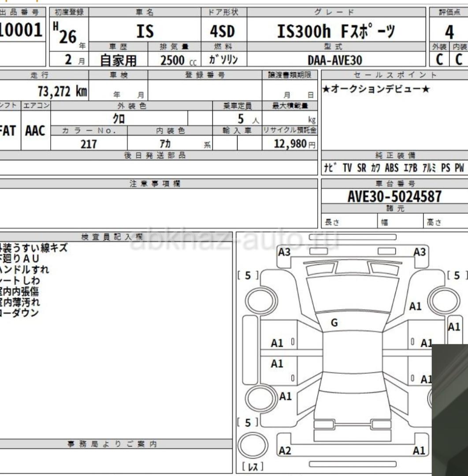Select the "登録番号" header

tap(205, 75)
